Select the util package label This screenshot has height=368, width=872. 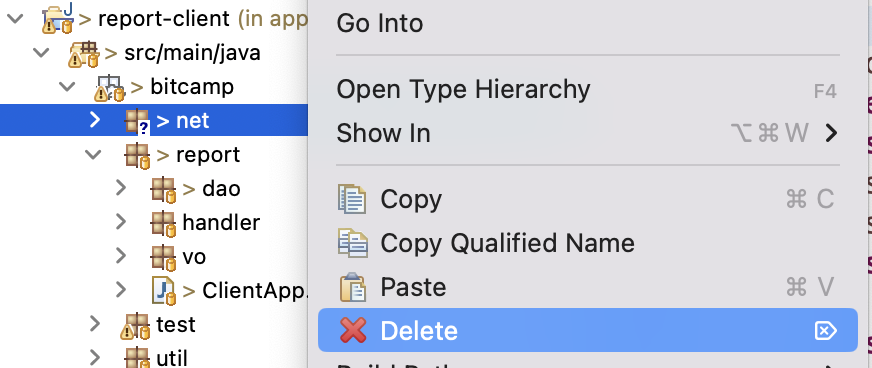coord(172,359)
